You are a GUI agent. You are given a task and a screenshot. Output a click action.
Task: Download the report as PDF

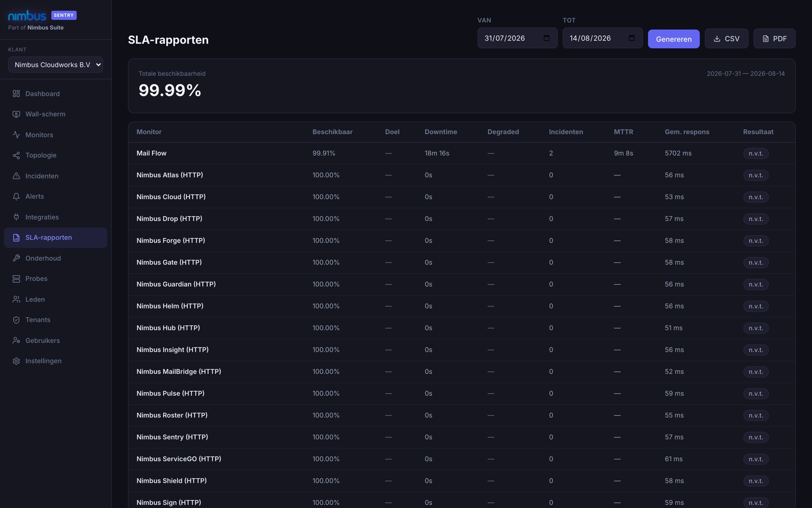click(774, 39)
